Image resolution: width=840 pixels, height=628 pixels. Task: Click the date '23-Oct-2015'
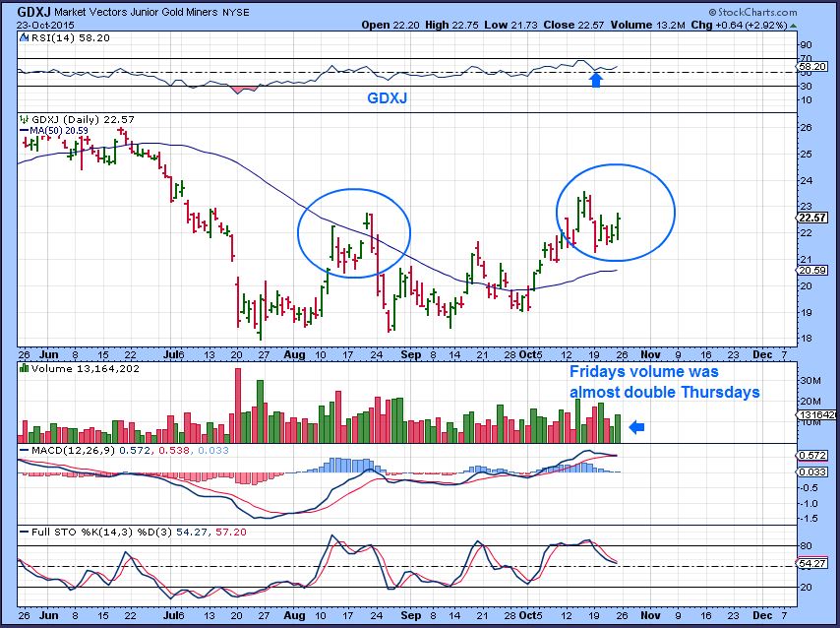[x=45, y=26]
